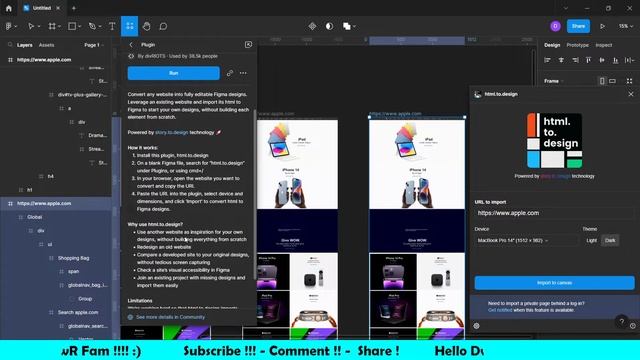
Task: Close the html.to.design plugin window
Action: 631,94
